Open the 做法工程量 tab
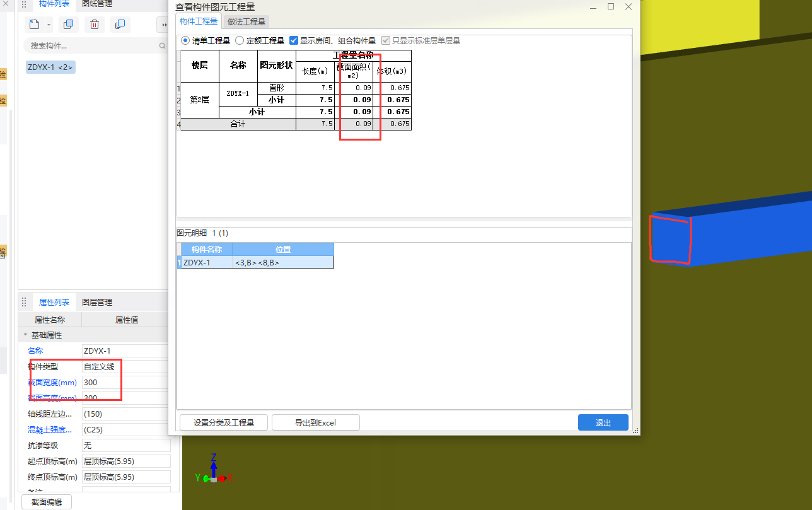 (246, 21)
